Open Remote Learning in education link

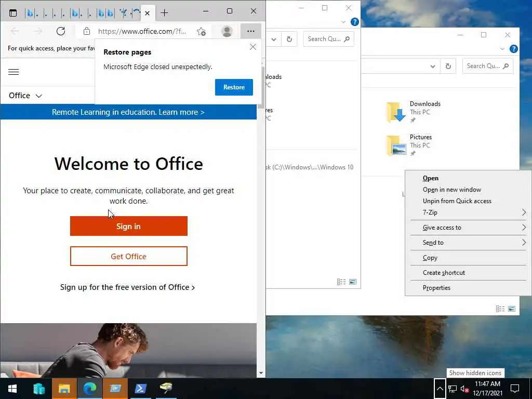click(x=128, y=112)
